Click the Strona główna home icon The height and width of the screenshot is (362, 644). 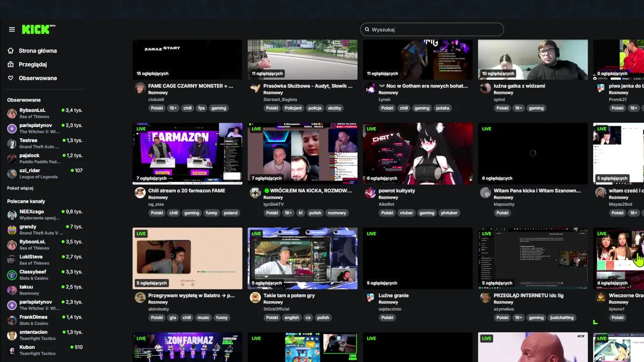tap(11, 51)
